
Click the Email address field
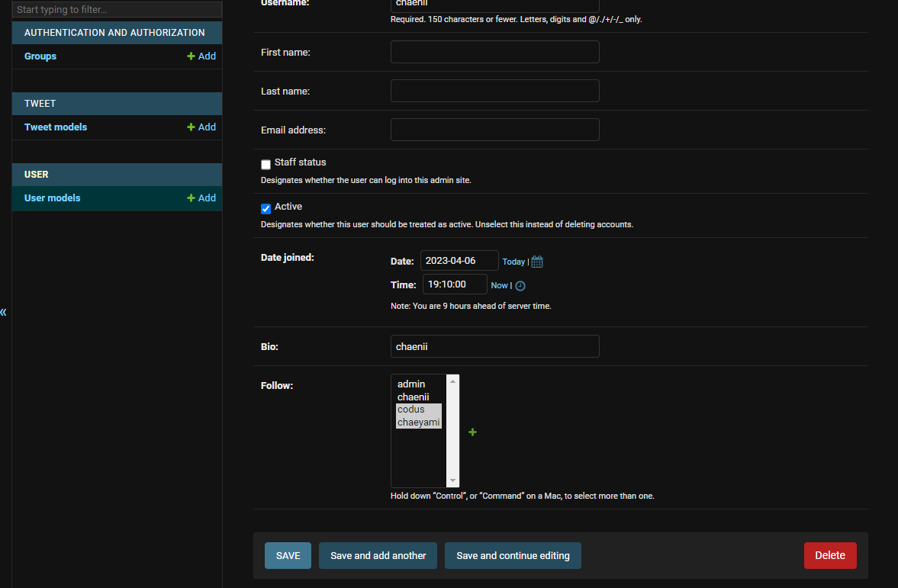[495, 130]
